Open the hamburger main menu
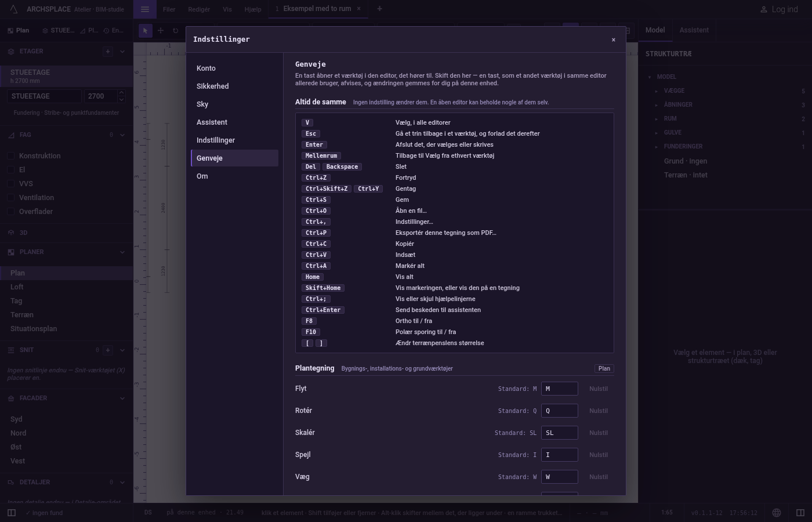Screen dimensions: 812x522 [145, 9]
